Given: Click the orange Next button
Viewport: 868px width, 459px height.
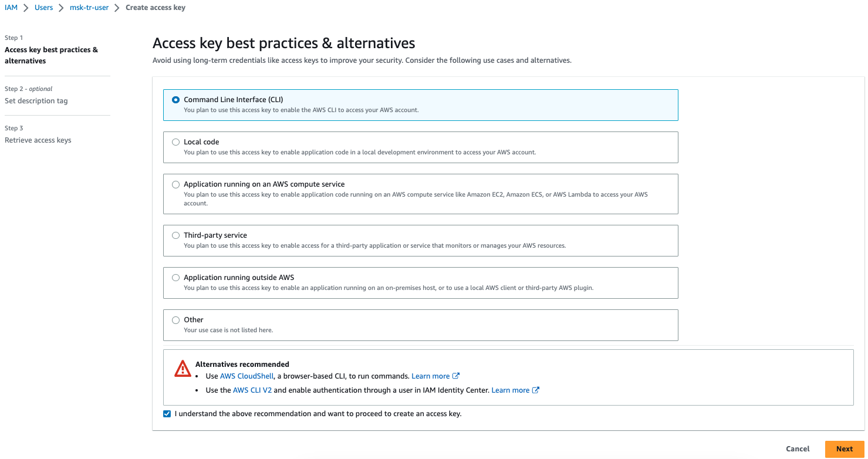Looking at the screenshot, I should (x=845, y=449).
